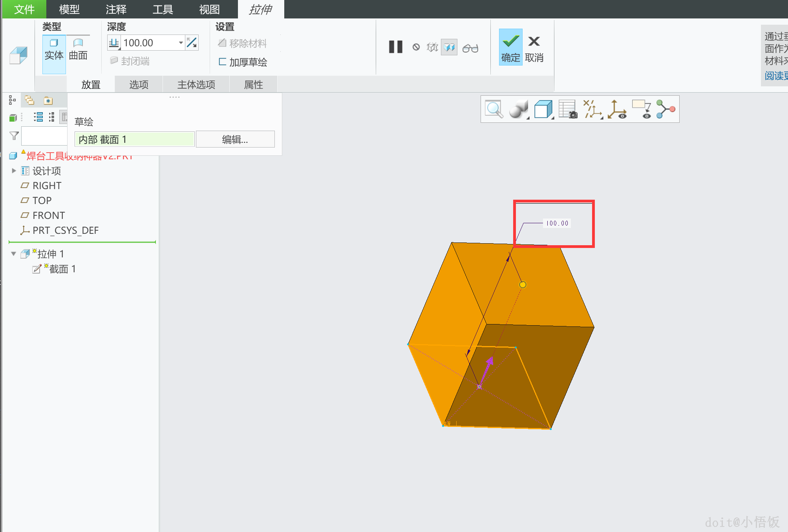Collapse the 拉伸 1 tree node

coord(14,254)
